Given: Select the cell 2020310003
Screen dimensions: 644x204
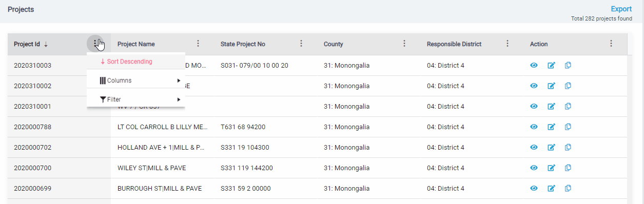Looking at the screenshot, I should pyautogui.click(x=59, y=65).
